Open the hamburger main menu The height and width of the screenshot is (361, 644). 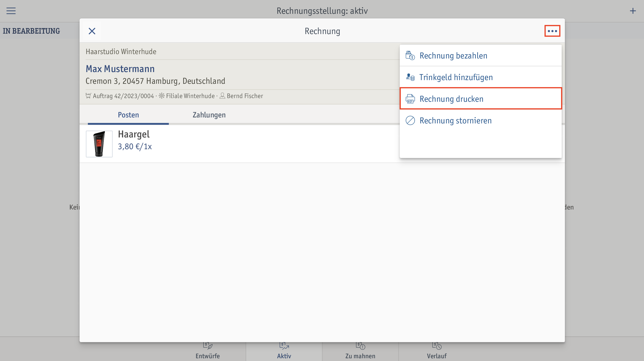(x=11, y=11)
